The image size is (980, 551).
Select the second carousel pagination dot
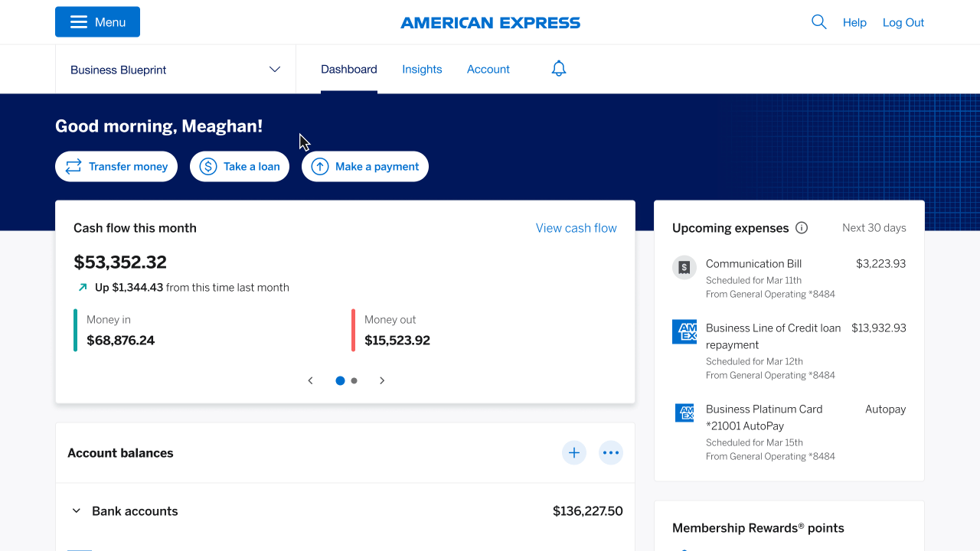click(x=354, y=380)
